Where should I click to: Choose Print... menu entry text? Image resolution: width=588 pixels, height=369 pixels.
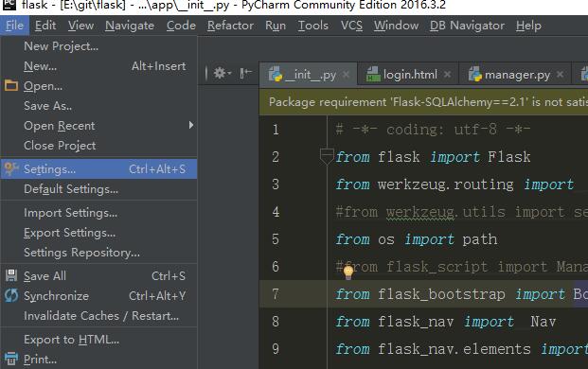40,360
